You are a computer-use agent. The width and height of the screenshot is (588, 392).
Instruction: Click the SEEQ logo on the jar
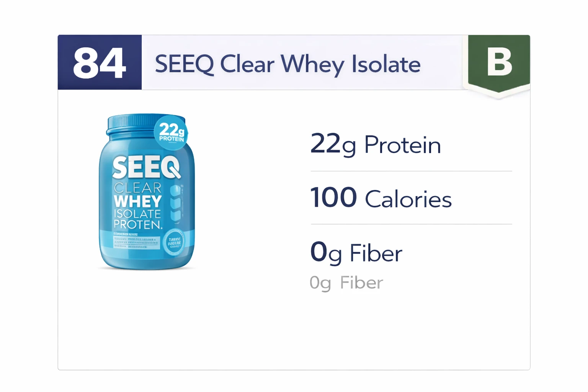point(145,167)
